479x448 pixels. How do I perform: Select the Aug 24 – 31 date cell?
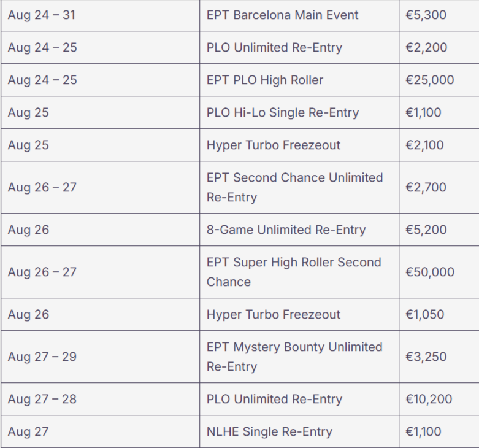click(x=42, y=15)
